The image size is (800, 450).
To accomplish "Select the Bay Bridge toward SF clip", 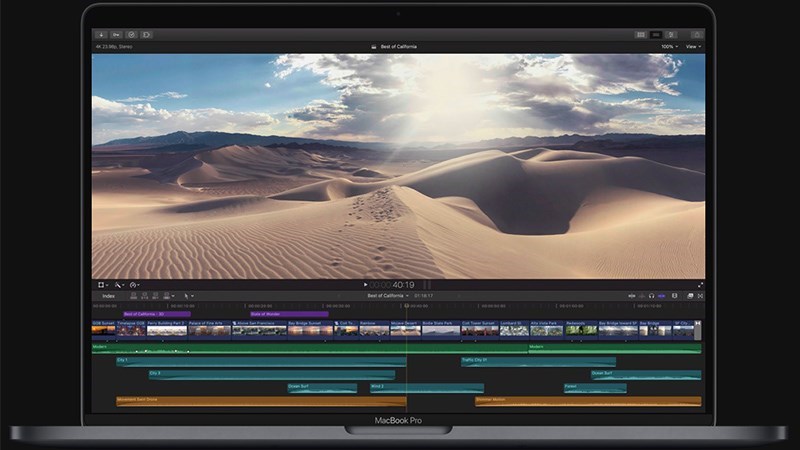I will 618,329.
